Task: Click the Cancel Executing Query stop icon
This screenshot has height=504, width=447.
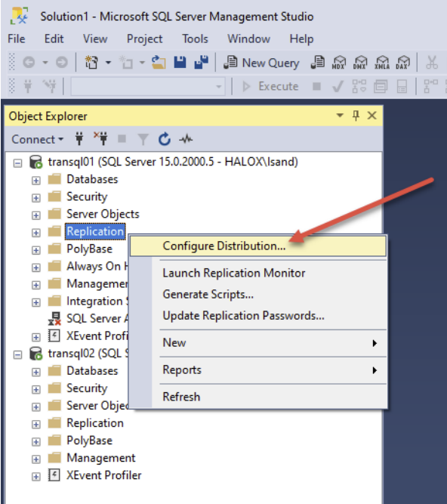Action: [x=316, y=86]
